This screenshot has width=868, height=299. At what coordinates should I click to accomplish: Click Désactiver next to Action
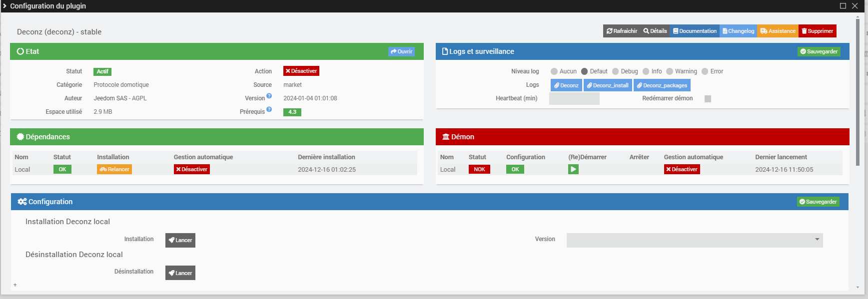(x=301, y=71)
